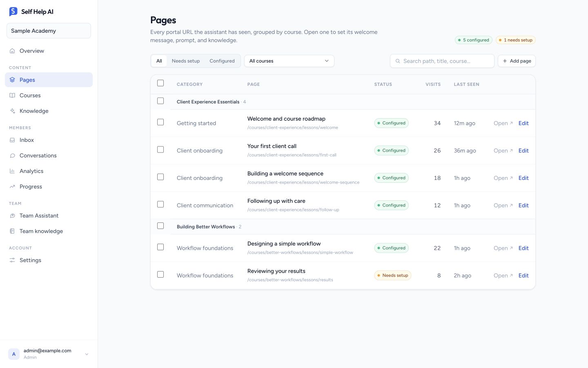Switch to the Needs setup filter tab
The height and width of the screenshot is (368, 588).
tap(186, 61)
